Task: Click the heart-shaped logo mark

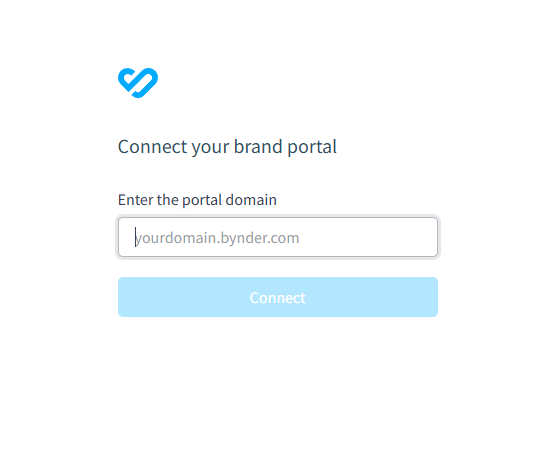Action: (x=138, y=83)
